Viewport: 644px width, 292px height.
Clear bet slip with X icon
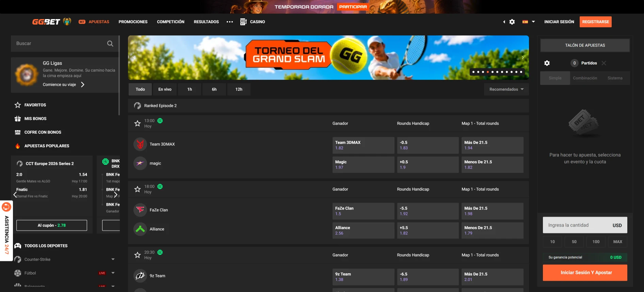click(604, 63)
